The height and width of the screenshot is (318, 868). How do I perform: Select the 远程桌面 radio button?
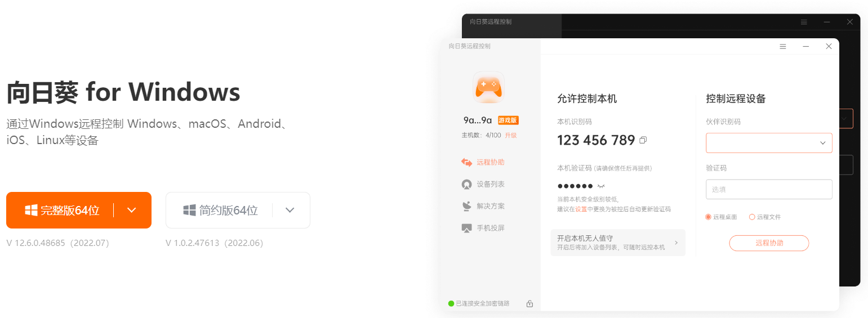(709, 217)
